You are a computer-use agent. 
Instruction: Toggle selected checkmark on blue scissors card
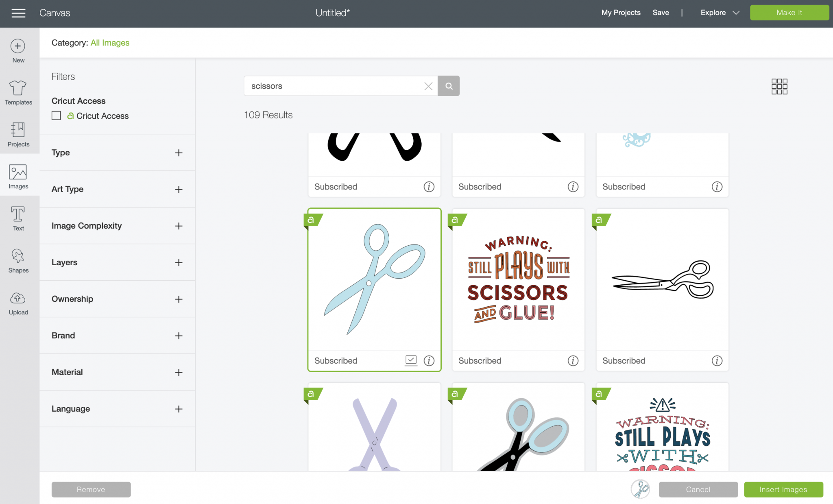411,360
